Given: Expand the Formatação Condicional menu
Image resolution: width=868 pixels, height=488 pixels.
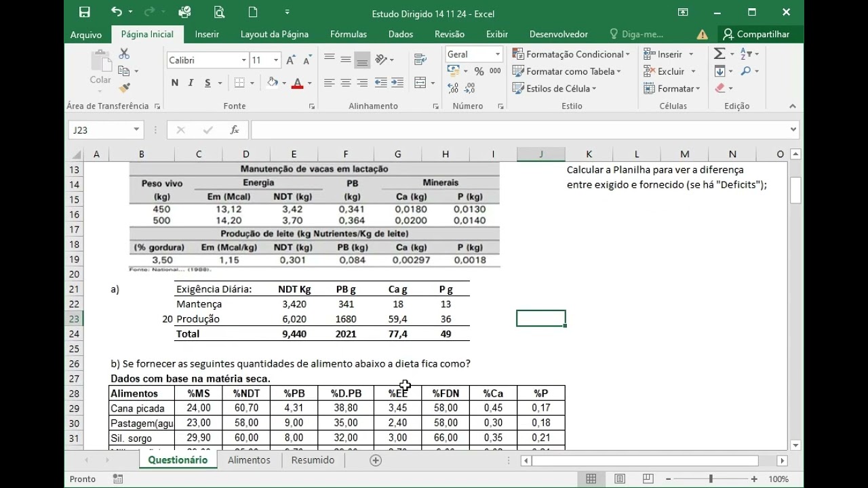Looking at the screenshot, I should 571,54.
